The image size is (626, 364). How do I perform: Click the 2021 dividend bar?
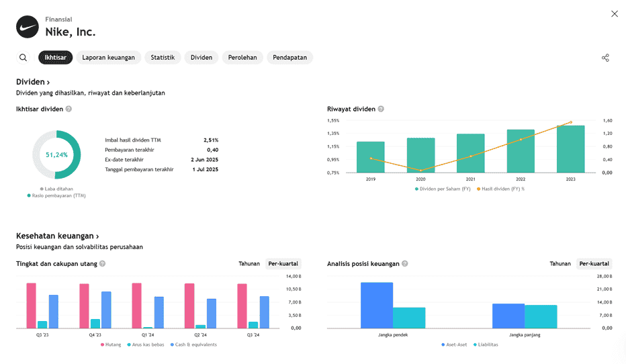(471, 153)
